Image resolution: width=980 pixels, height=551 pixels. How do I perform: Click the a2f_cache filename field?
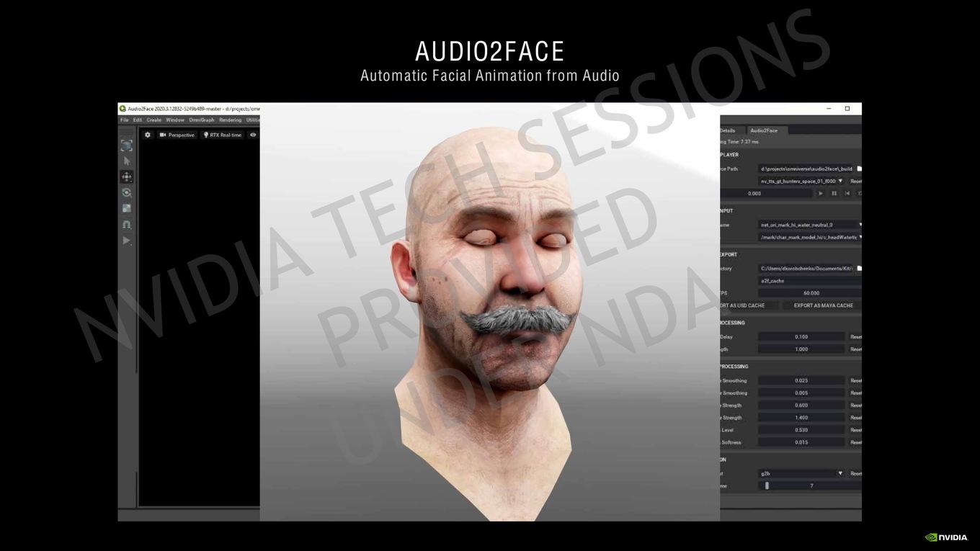[811, 281]
